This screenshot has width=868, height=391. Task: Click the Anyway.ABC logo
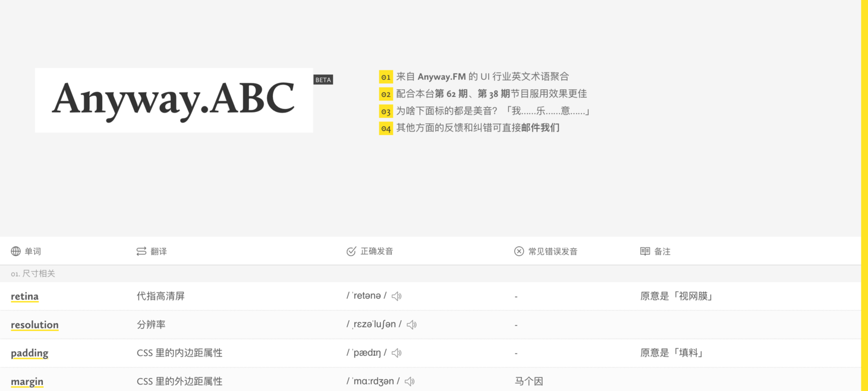click(x=174, y=100)
